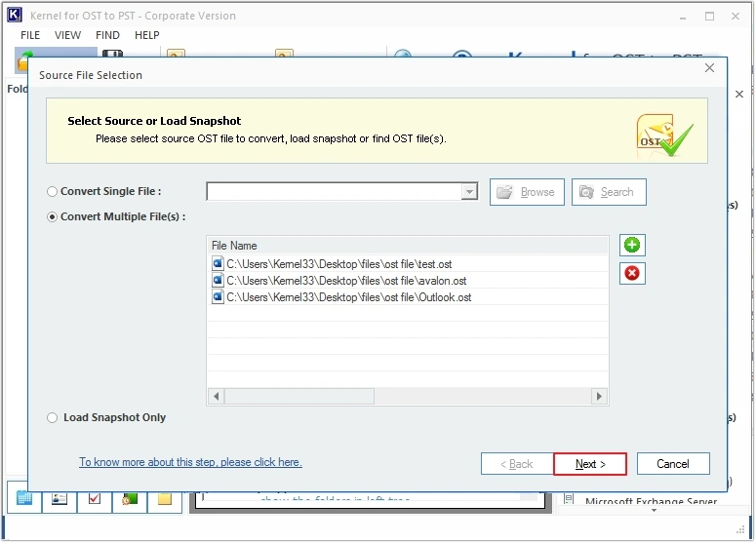Viewport: 756px width, 543px height.
Task: Click the Outlook icon beside Outlook.ost
Action: pos(218,296)
